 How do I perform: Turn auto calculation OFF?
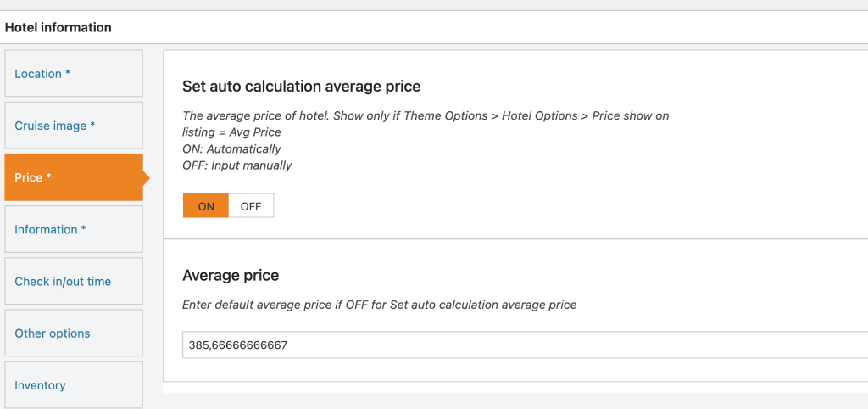pyautogui.click(x=251, y=206)
